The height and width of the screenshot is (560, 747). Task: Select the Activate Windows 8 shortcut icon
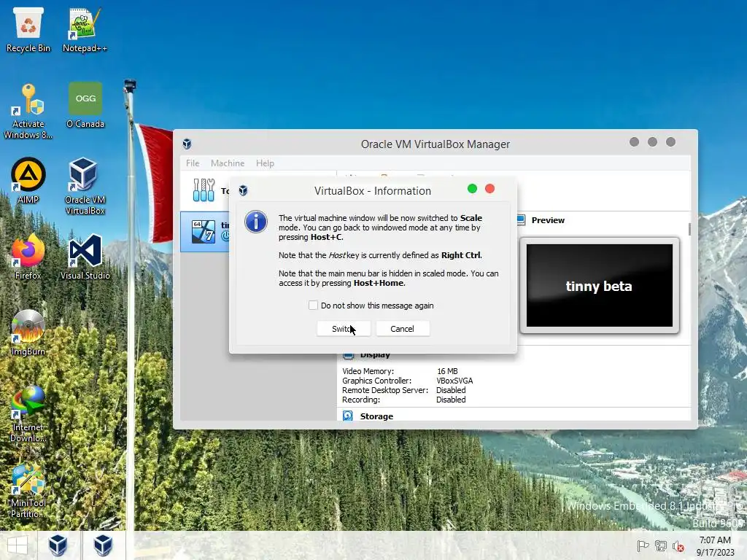[28, 111]
